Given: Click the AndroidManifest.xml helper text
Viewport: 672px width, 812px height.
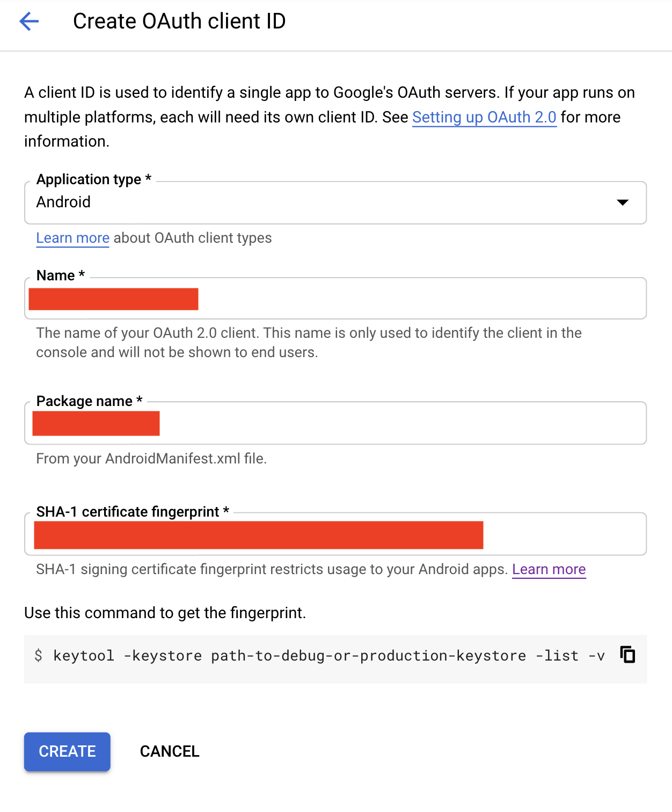Looking at the screenshot, I should [151, 459].
